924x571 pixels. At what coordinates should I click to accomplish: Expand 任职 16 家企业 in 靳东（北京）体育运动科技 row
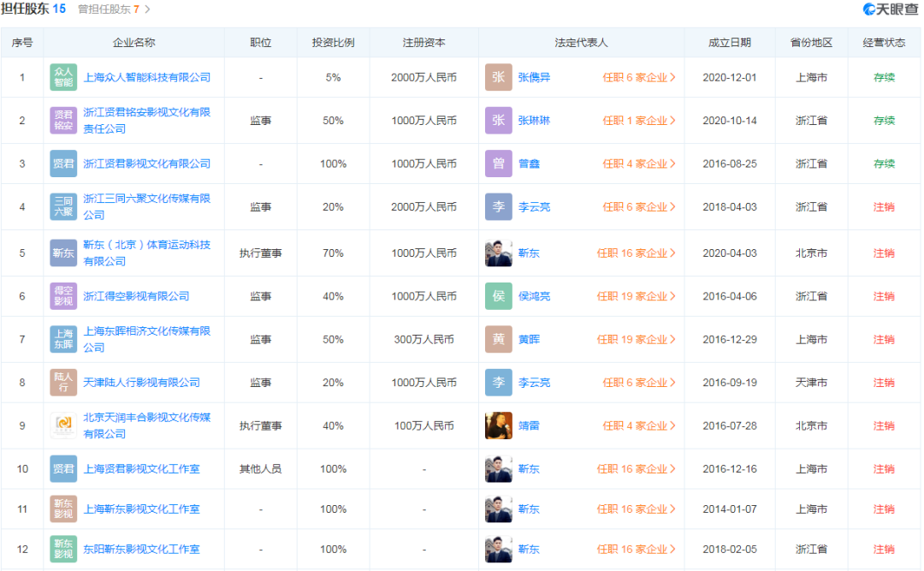coord(637,253)
